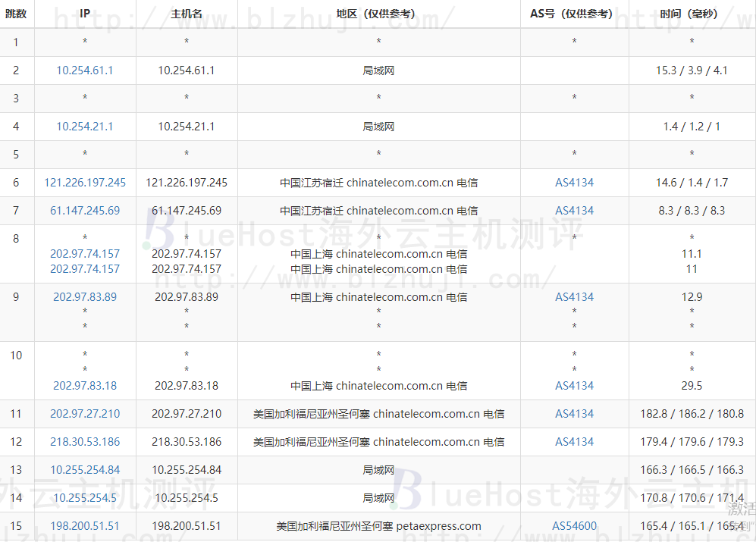Select 中国上海 region in hop 10 row

click(x=378, y=385)
